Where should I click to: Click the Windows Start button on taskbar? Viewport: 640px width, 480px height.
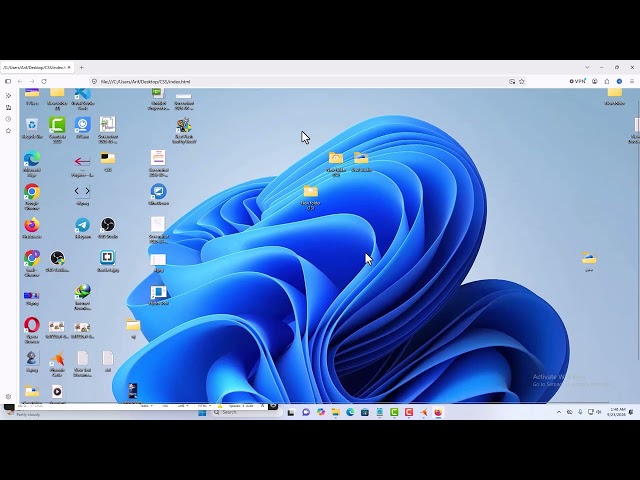tap(202, 413)
